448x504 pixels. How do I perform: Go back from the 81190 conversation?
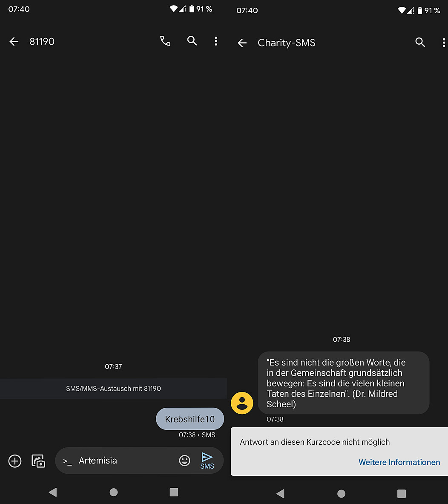(14, 41)
